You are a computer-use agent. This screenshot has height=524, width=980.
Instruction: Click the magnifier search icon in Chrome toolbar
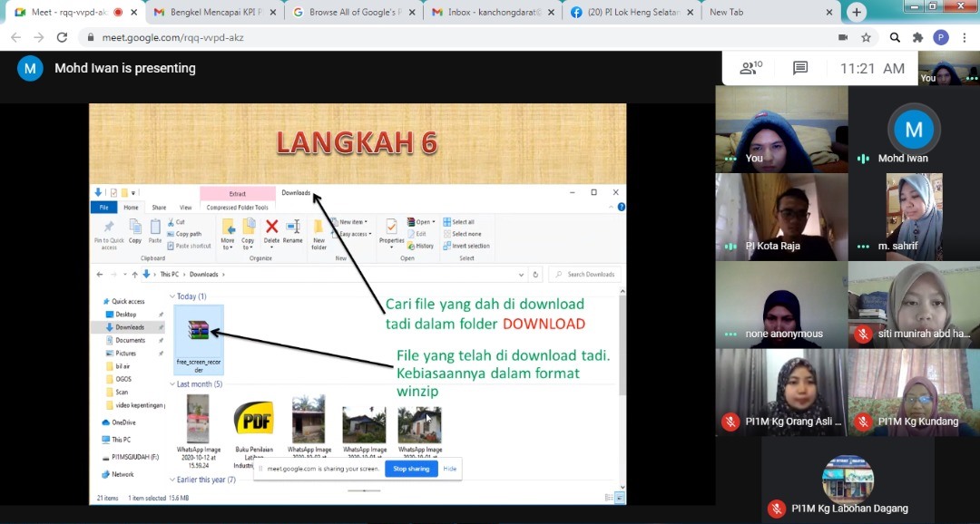895,37
